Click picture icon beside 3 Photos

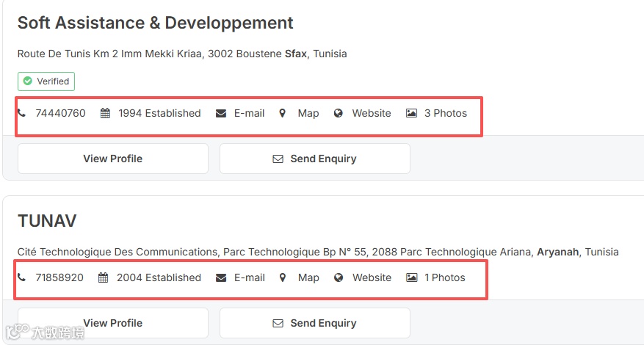tap(411, 113)
